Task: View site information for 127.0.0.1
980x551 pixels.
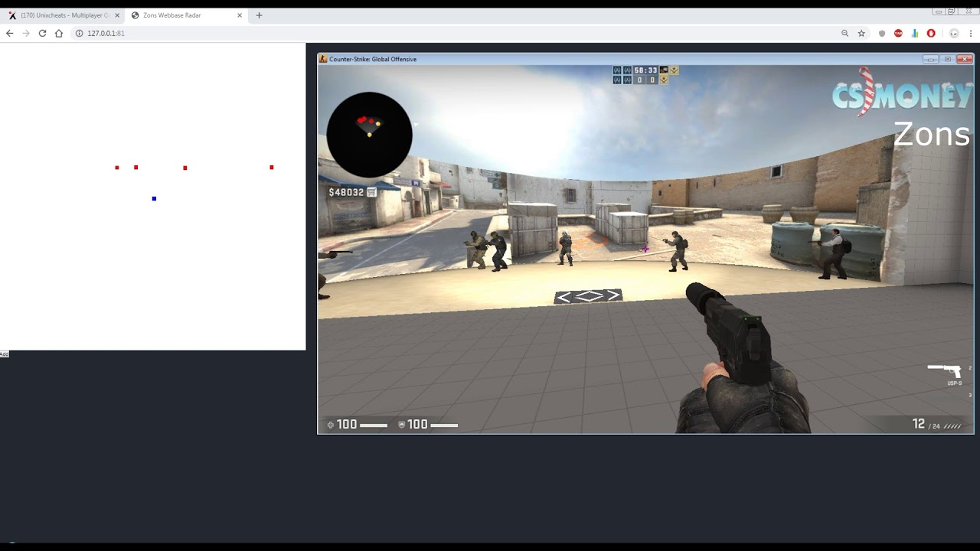Action: [x=79, y=34]
